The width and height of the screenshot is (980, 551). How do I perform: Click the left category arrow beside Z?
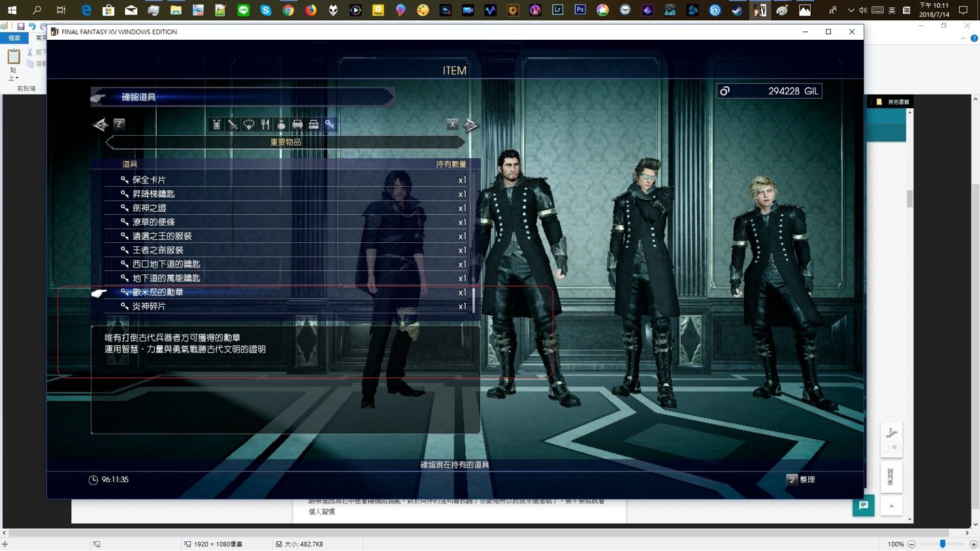coord(100,125)
